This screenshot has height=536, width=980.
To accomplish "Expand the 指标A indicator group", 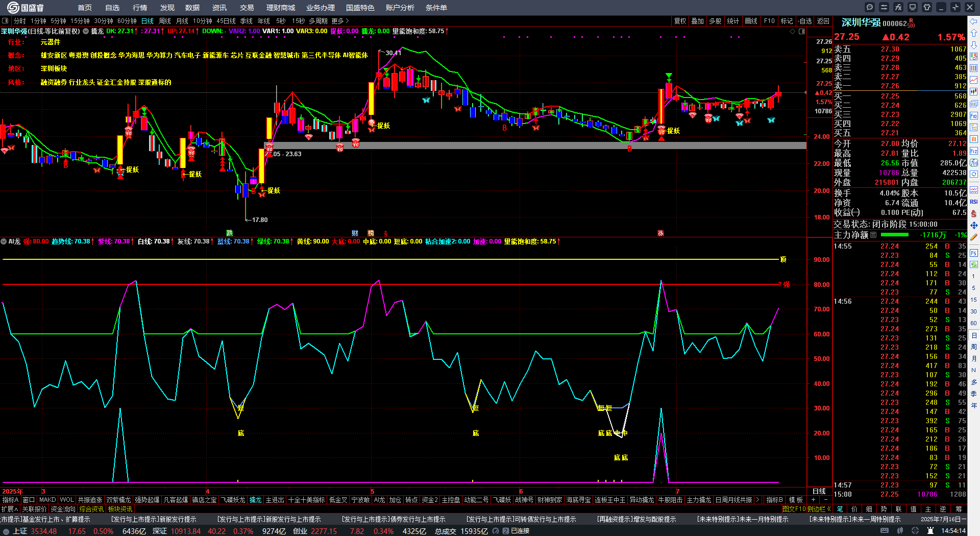I will (x=10, y=500).
